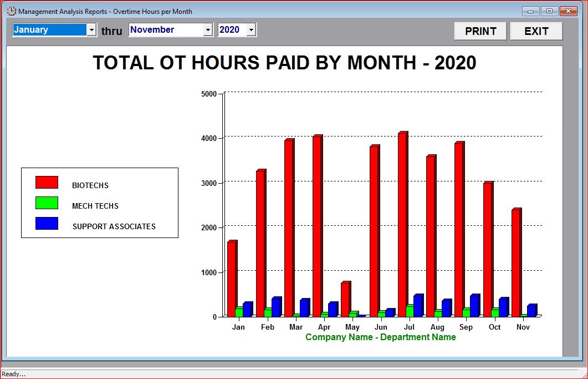Click the red Biotechs bar for Feb
The image size is (588, 379).
tap(260, 244)
